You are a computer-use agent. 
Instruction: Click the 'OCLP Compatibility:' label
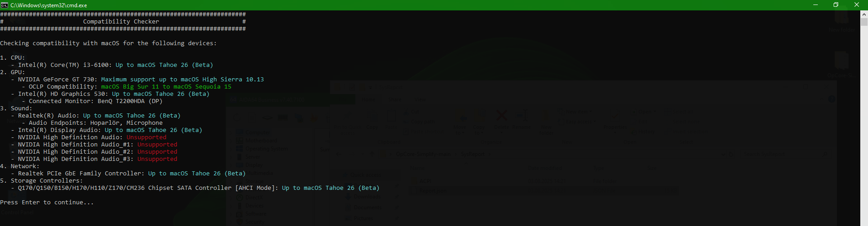click(x=63, y=86)
